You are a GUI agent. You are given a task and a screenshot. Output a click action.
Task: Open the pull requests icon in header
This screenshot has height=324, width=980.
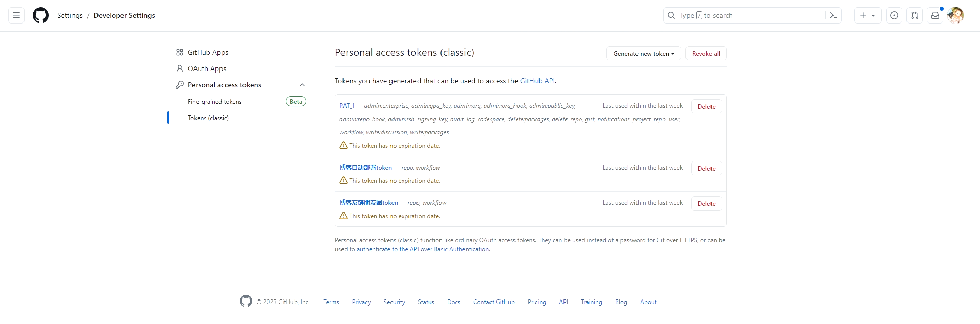[915, 15]
